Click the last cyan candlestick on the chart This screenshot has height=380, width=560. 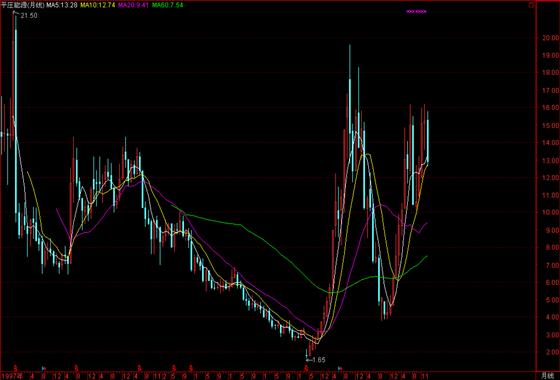tap(428, 139)
